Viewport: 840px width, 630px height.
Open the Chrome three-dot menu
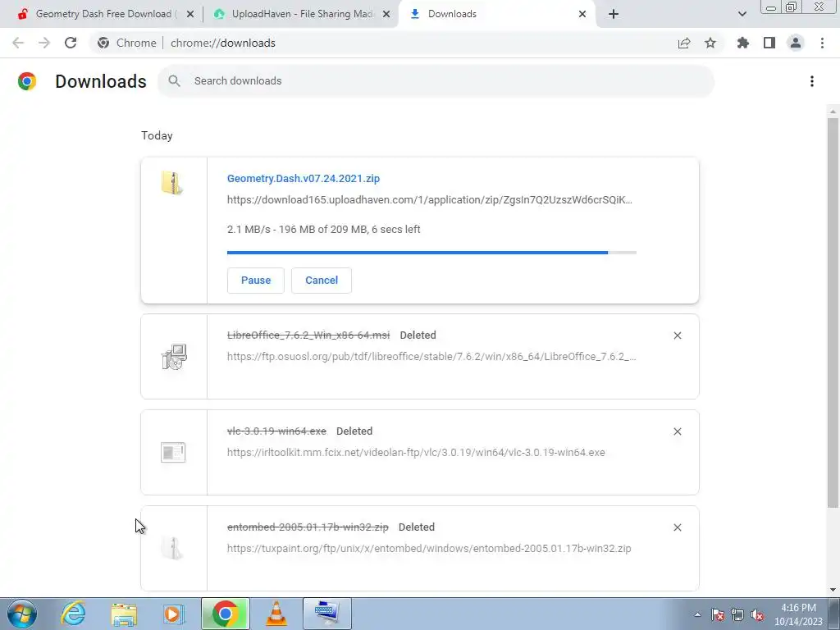coord(822,43)
